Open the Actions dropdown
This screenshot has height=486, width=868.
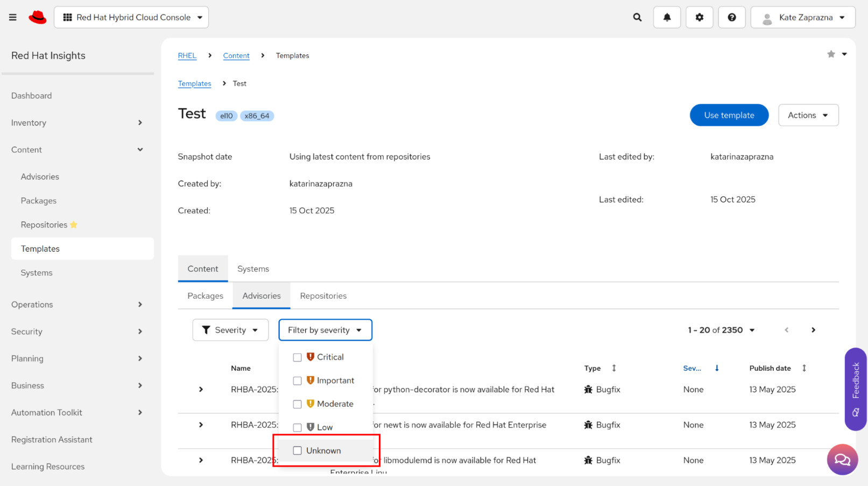pyautogui.click(x=808, y=115)
